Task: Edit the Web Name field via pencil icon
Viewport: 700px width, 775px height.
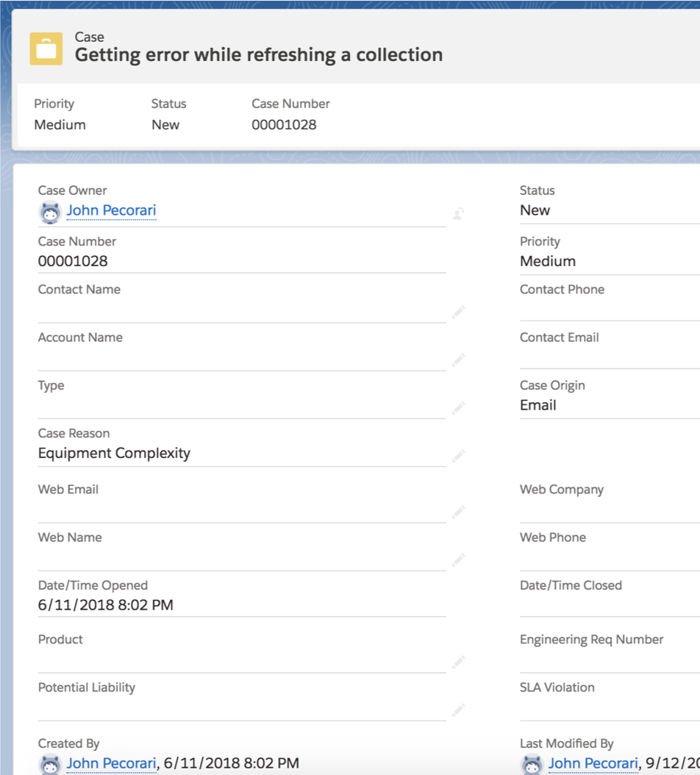Action: tap(458, 560)
